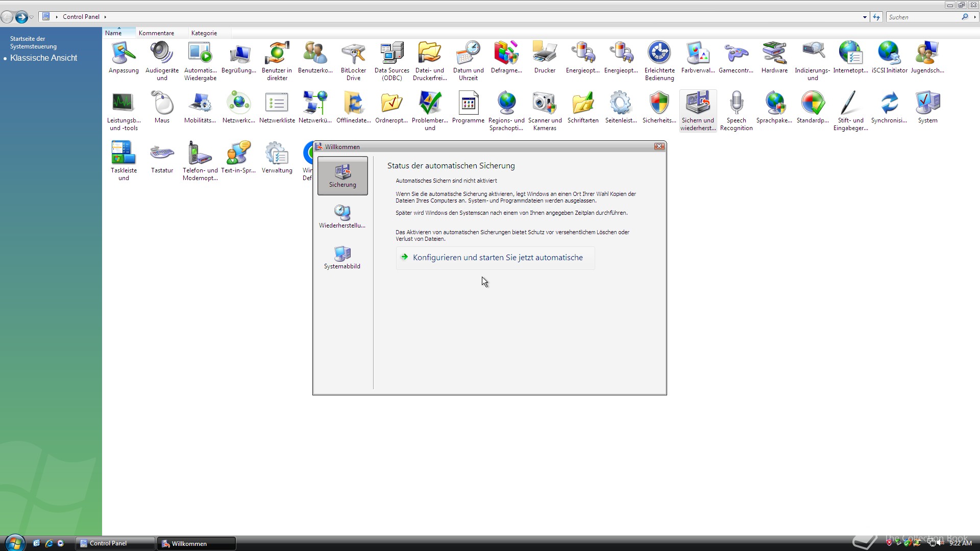Select Sicherung tab in Willkommen dialog
The width and height of the screenshot is (980, 551).
[x=342, y=176]
